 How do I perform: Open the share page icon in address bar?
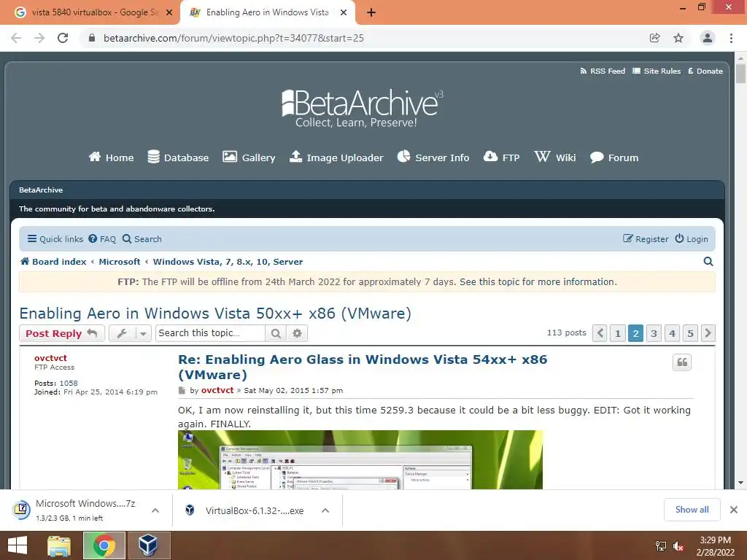pyautogui.click(x=655, y=38)
